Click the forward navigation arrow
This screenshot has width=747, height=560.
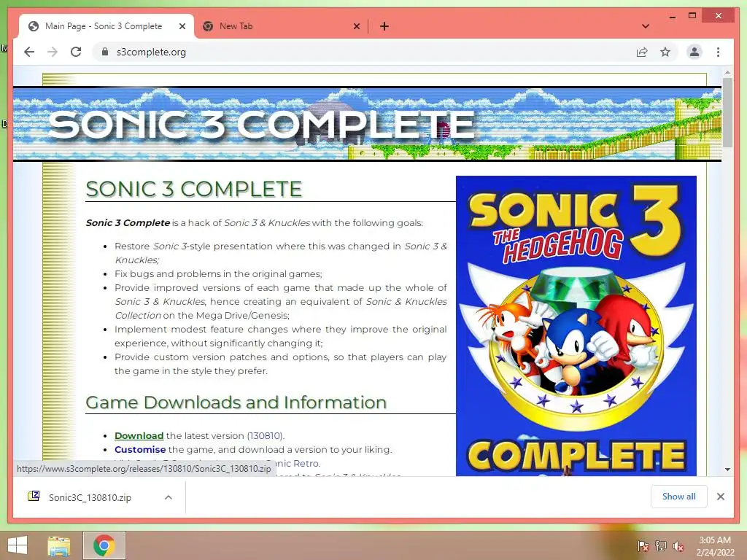click(53, 52)
